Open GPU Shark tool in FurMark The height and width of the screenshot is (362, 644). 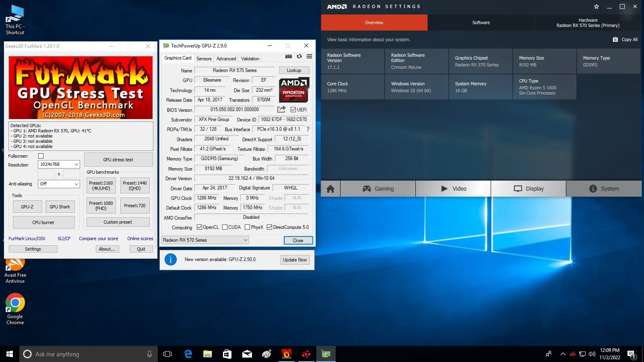(x=60, y=206)
